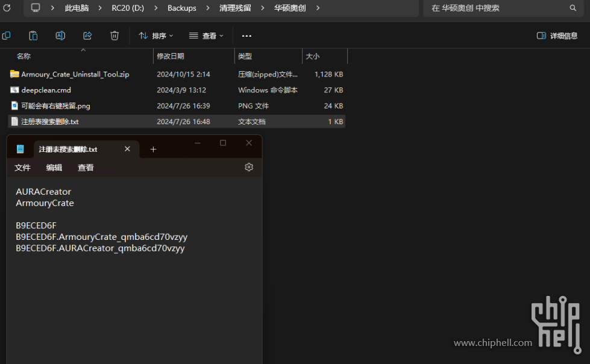Select the 注册表搜索删除.txt Notepad tab
This screenshot has height=364, width=590.
[87, 149]
